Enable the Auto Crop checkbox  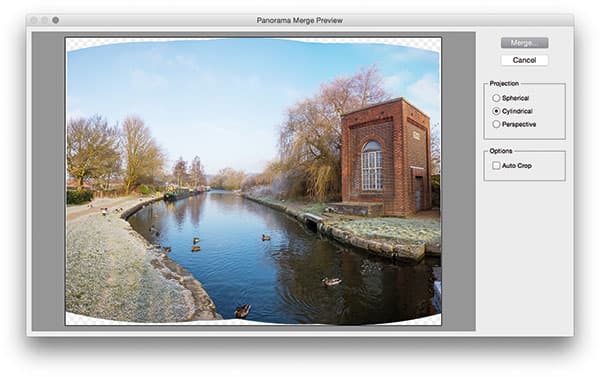pos(496,165)
